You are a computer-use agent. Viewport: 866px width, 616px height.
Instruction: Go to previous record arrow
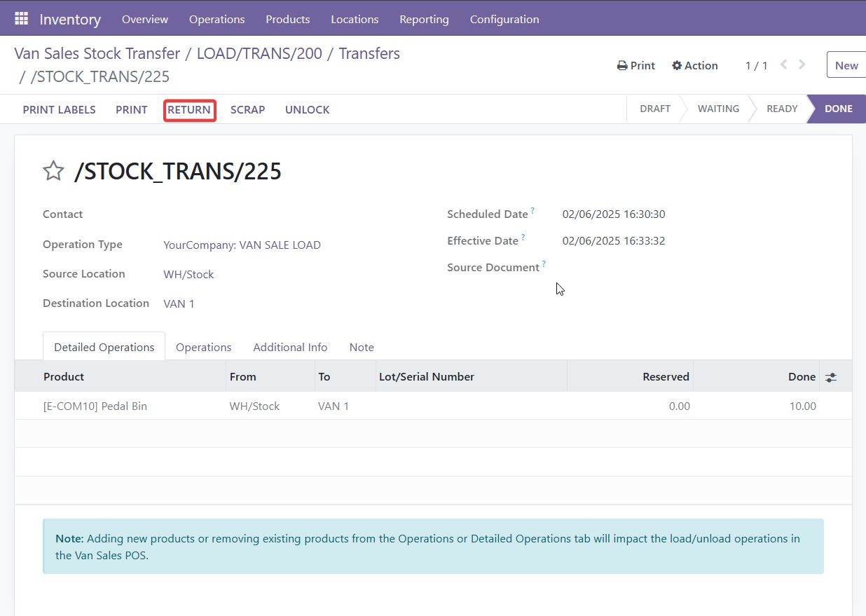coord(784,65)
